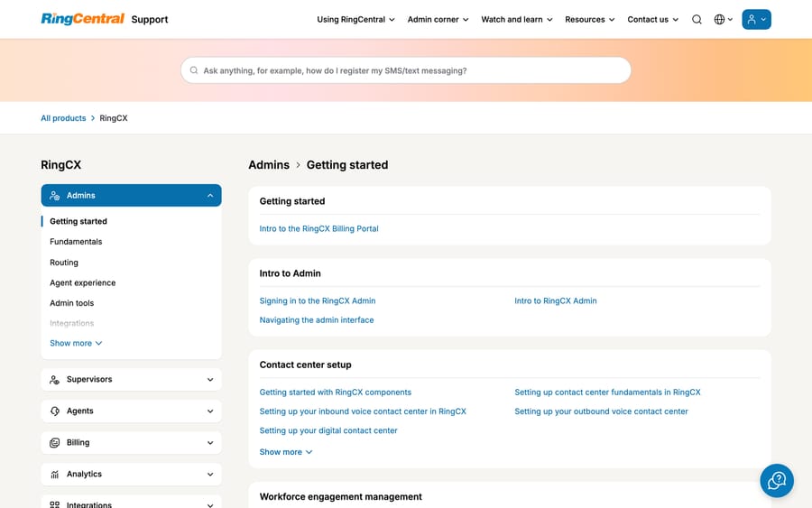Click the Billing section icon
The width and height of the screenshot is (812, 508).
coord(54,443)
